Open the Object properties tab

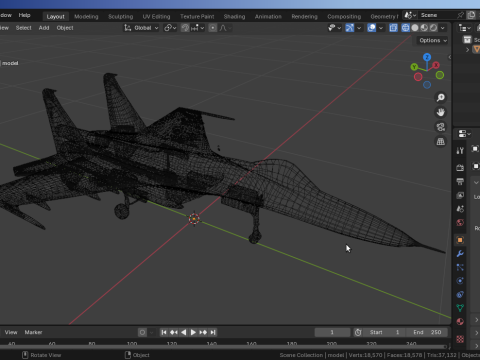click(460, 240)
